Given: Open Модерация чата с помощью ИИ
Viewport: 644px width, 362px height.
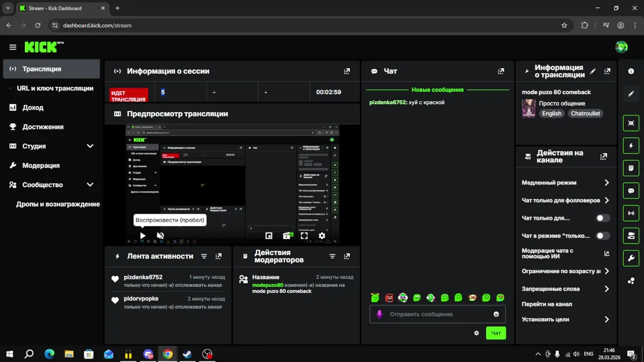Looking at the screenshot, I should pyautogui.click(x=566, y=253).
